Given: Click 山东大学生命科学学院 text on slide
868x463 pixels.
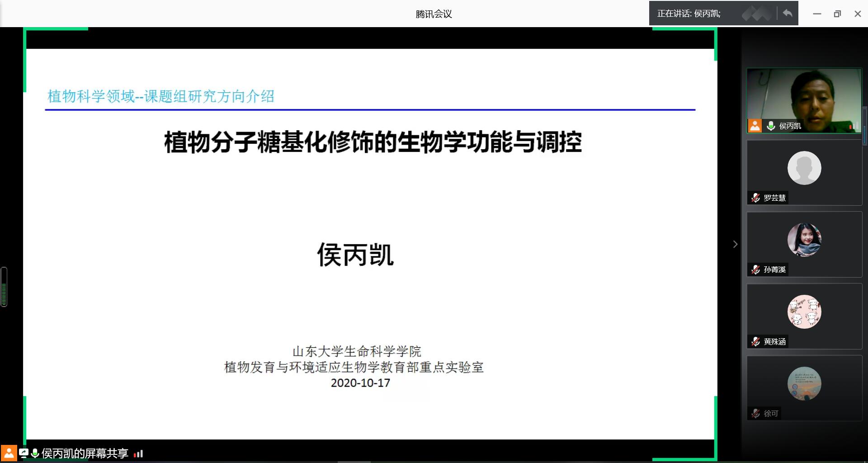Looking at the screenshot, I should 357,351.
